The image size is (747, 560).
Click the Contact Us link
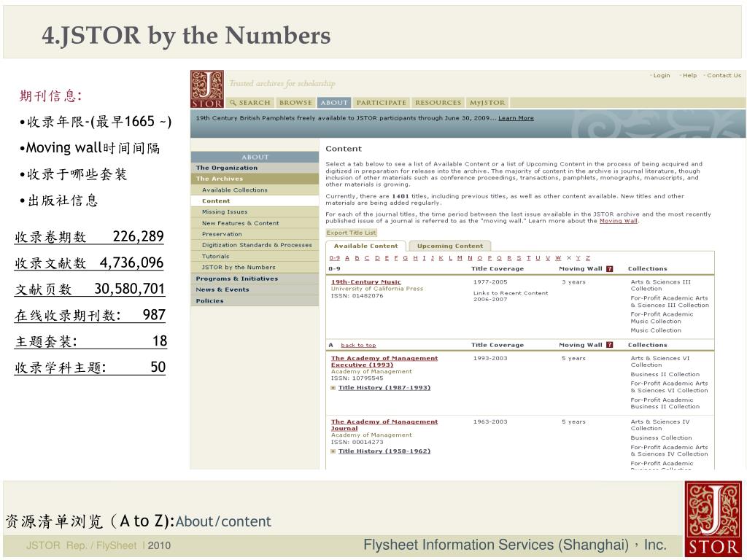[724, 75]
